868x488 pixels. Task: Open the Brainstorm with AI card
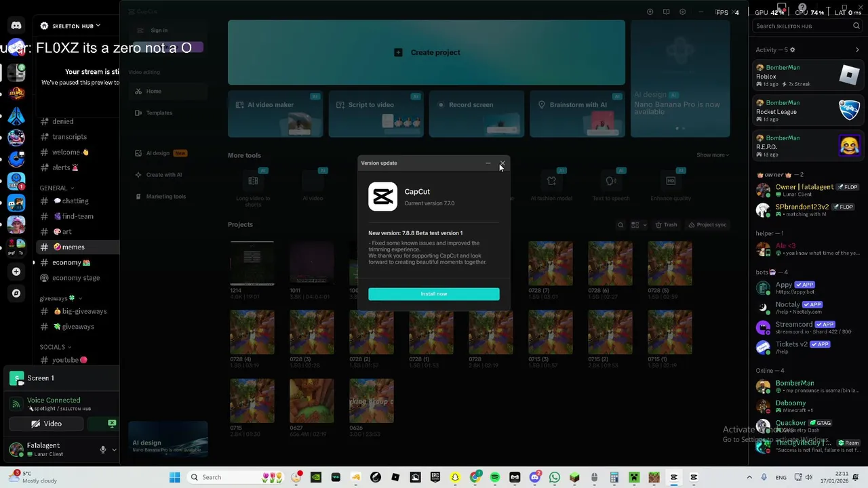point(577,114)
